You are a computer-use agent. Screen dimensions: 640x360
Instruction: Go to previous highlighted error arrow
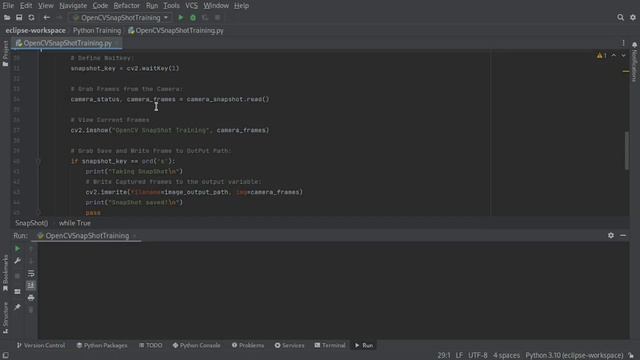[x=613, y=56]
